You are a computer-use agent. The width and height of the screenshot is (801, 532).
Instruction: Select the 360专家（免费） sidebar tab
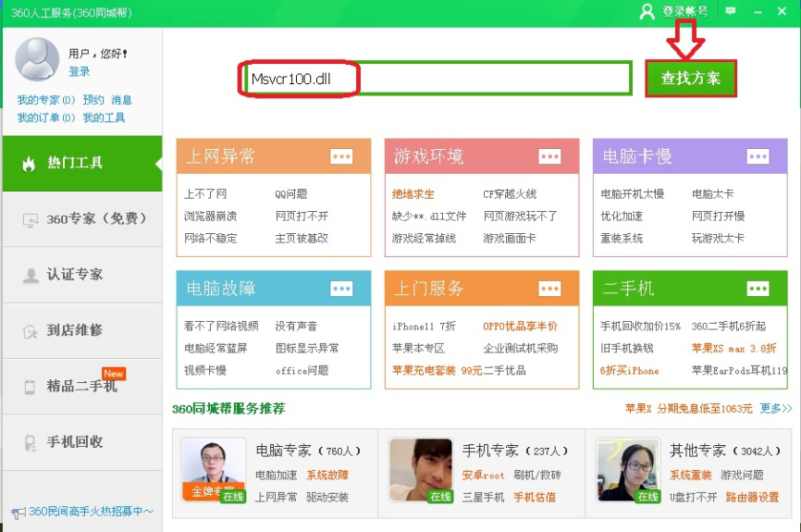(82, 219)
